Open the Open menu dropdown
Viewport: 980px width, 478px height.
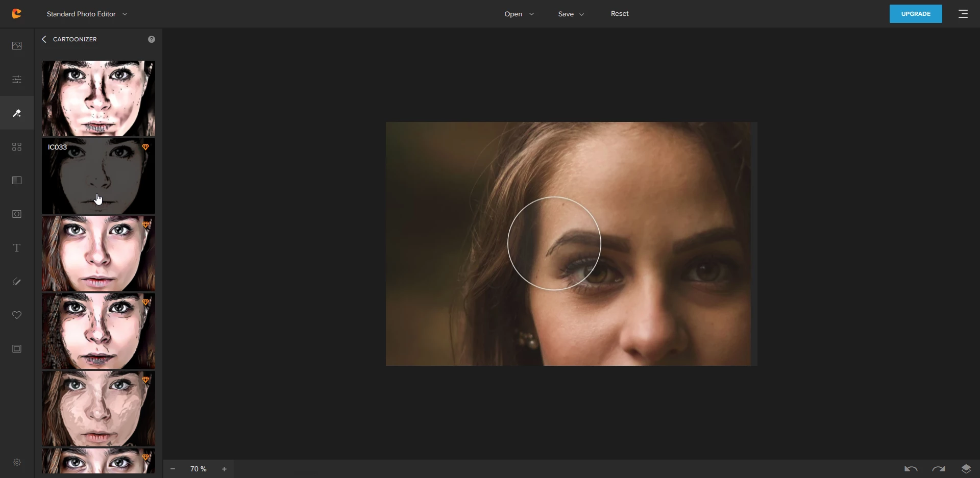point(519,14)
